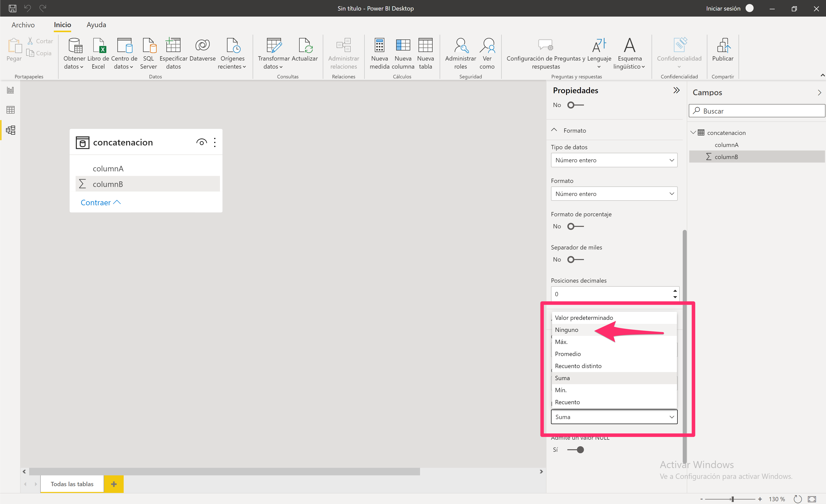Add new layout with plus button
826x504 pixels.
[114, 484]
